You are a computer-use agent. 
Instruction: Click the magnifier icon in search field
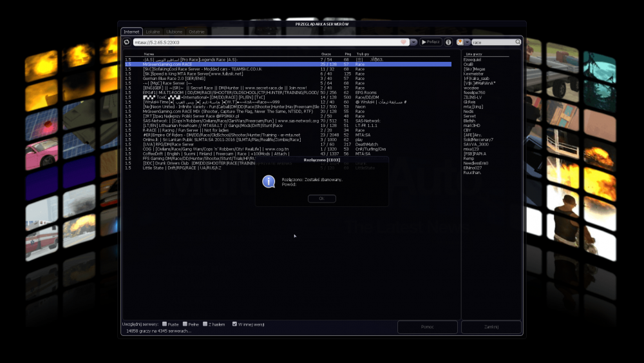click(517, 42)
